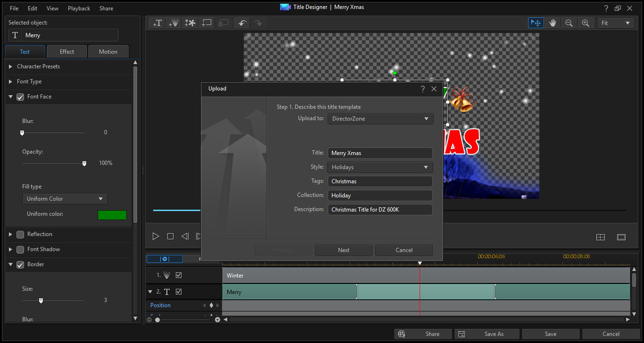Open the Upload to DirectorZone dropdown
The height and width of the screenshot is (343, 644).
(380, 119)
